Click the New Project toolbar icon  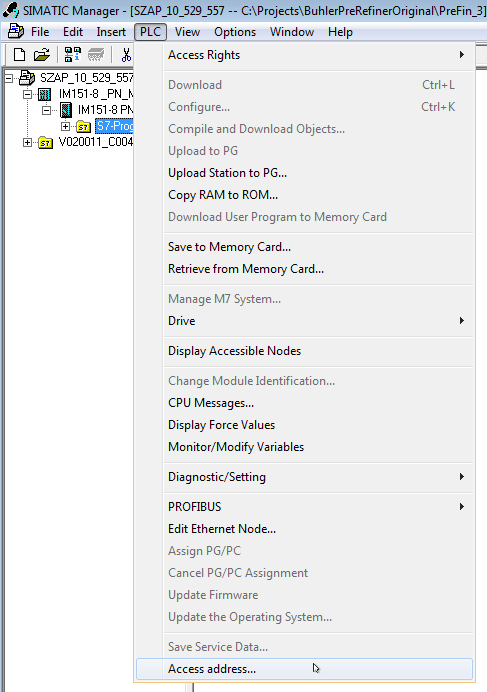[x=19, y=55]
